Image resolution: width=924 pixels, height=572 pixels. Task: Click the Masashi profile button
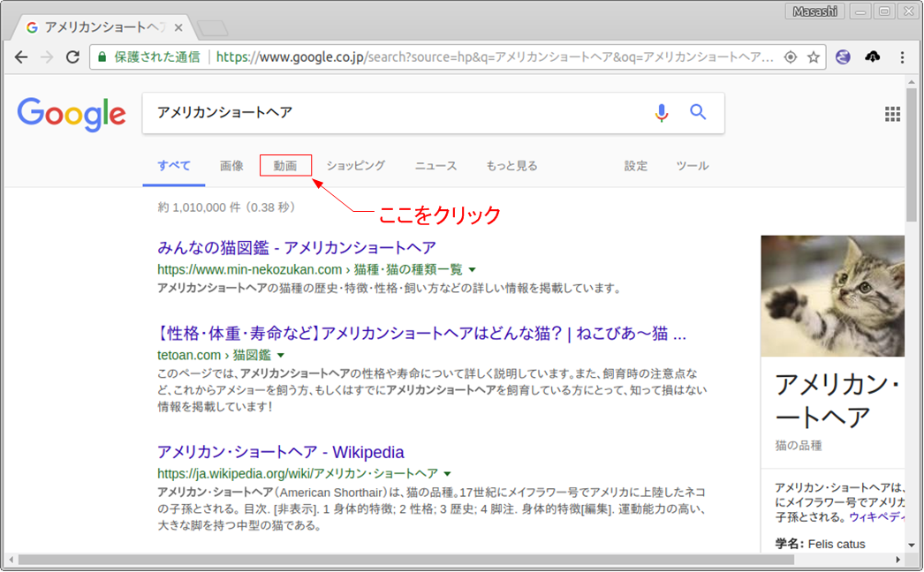pyautogui.click(x=814, y=11)
